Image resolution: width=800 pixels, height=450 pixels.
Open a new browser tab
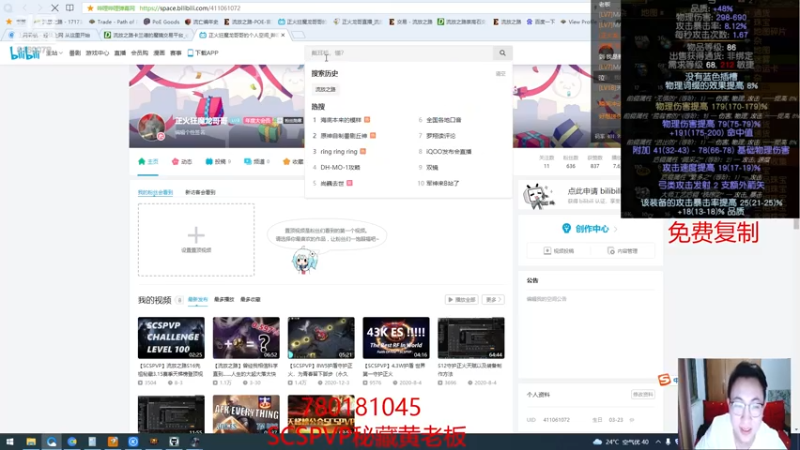(298, 35)
